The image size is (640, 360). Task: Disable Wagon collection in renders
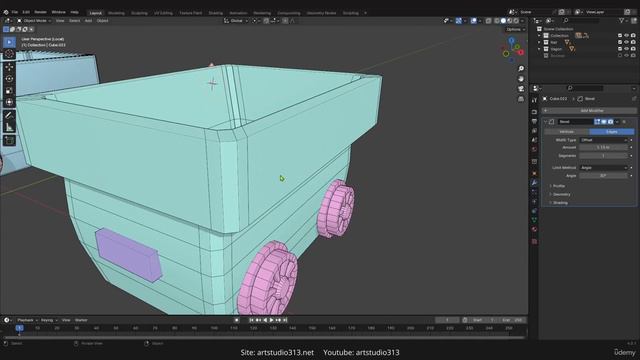[x=633, y=49]
